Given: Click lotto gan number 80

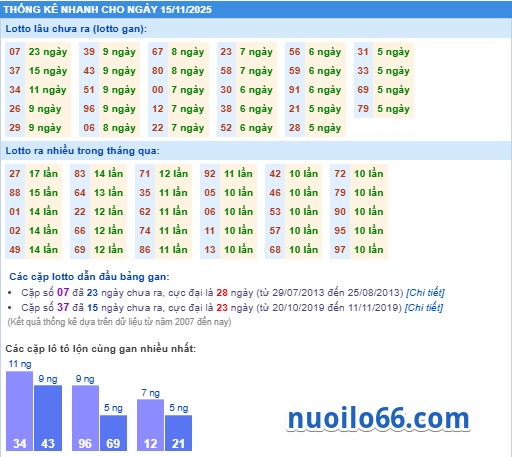Looking at the screenshot, I should click(158, 71).
